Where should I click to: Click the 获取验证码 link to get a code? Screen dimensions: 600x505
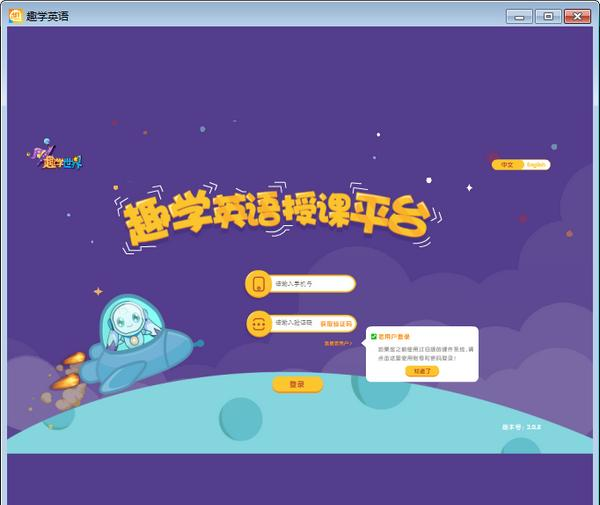pyautogui.click(x=336, y=324)
